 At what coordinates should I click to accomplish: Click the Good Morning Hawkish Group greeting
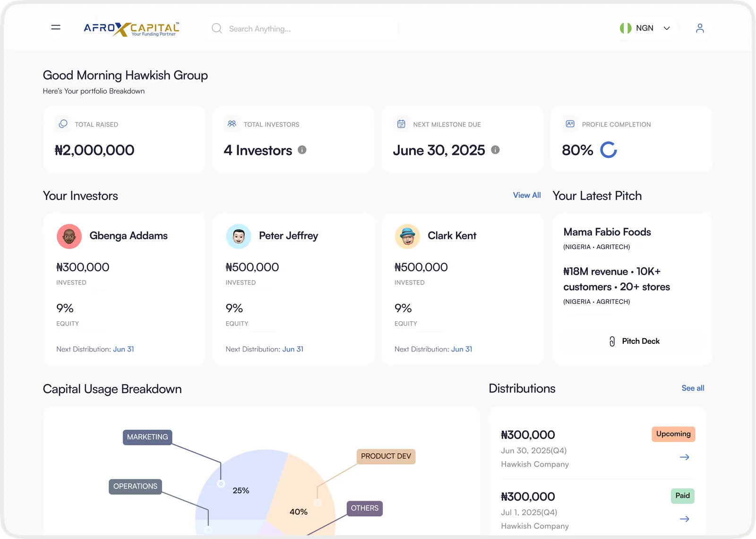coord(125,76)
